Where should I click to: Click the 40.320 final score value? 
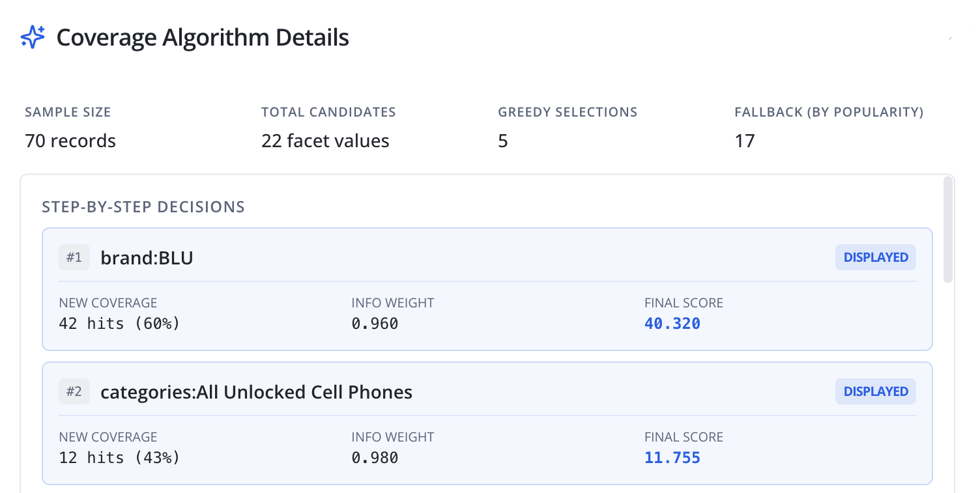672,324
